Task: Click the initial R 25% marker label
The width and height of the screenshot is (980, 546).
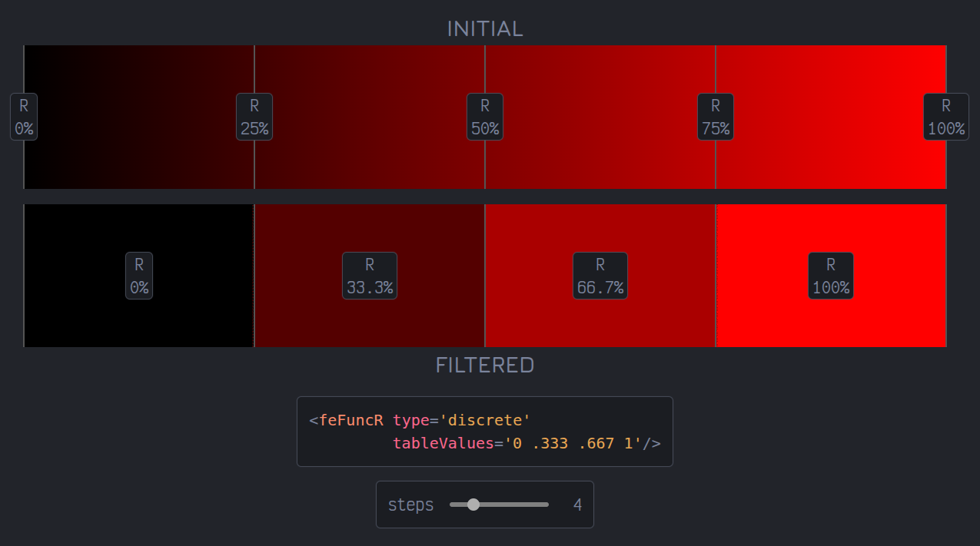Action: tap(254, 117)
